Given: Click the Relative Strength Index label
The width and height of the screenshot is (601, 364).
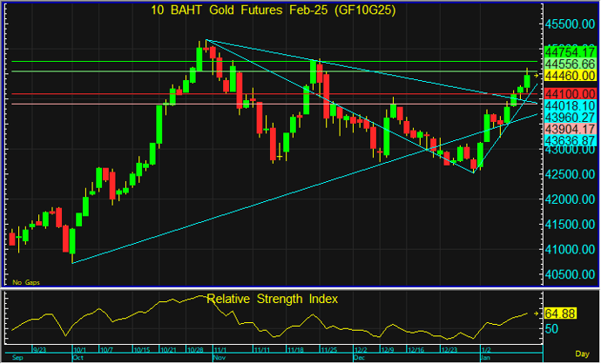Looking at the screenshot, I should click(x=273, y=299).
